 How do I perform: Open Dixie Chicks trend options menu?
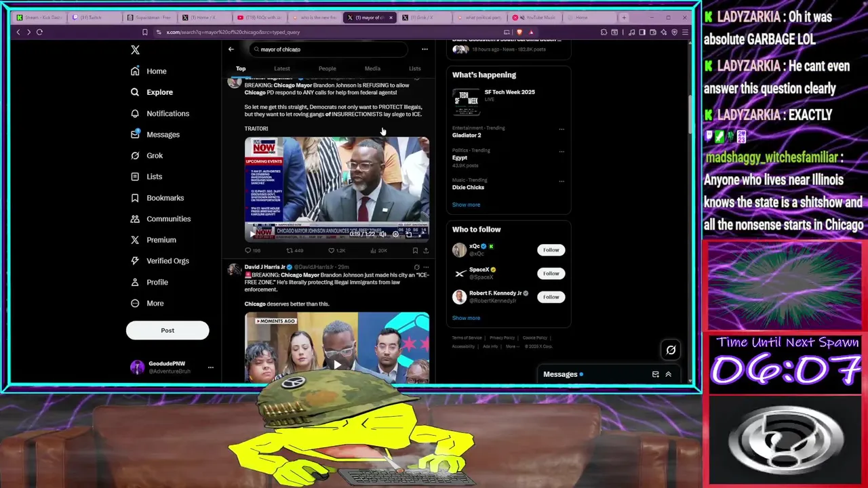coord(561,181)
